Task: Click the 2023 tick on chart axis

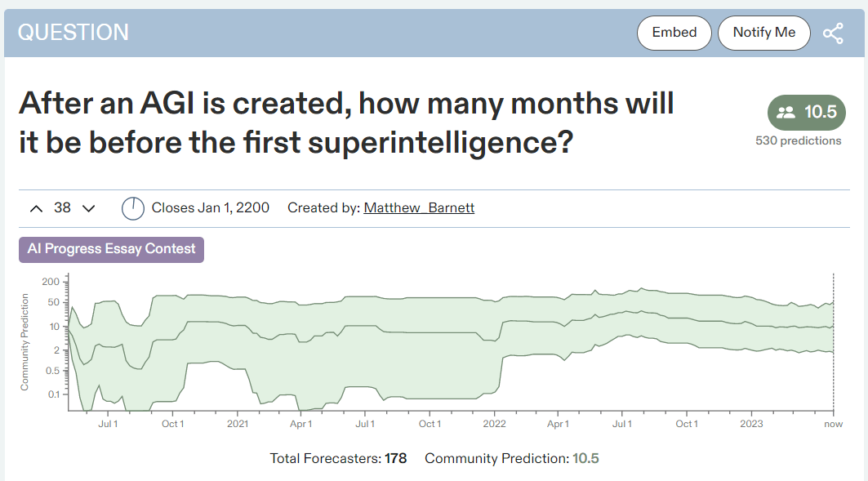Action: (751, 424)
